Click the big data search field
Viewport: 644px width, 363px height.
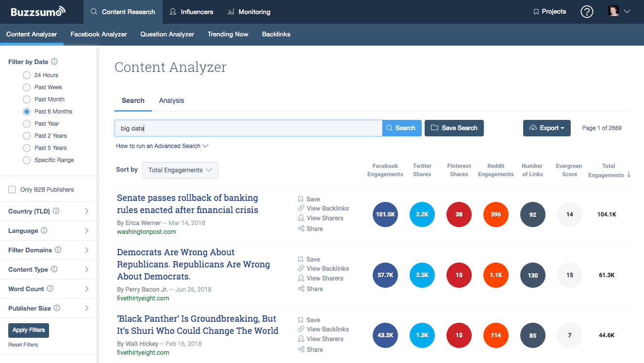pos(248,128)
